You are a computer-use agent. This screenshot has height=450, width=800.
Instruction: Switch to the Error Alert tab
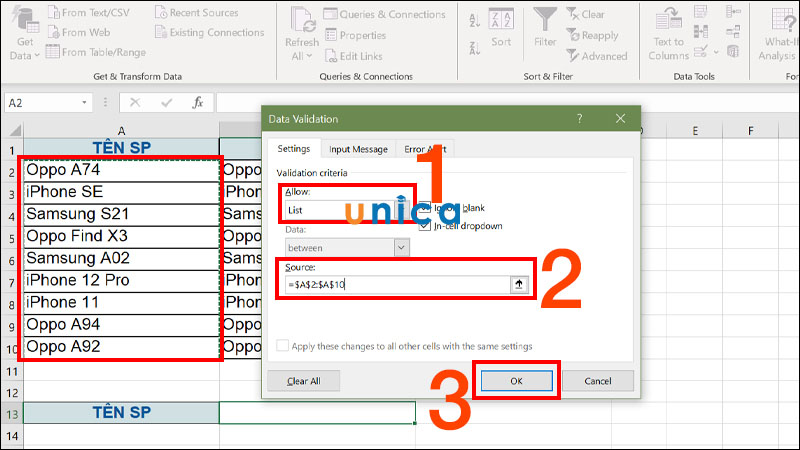click(425, 149)
